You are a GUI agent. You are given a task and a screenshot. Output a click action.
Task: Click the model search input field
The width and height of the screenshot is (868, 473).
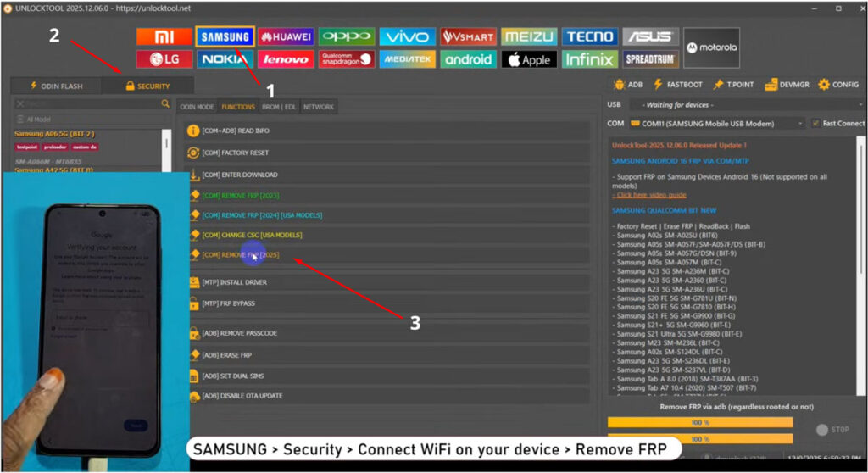coord(88,103)
